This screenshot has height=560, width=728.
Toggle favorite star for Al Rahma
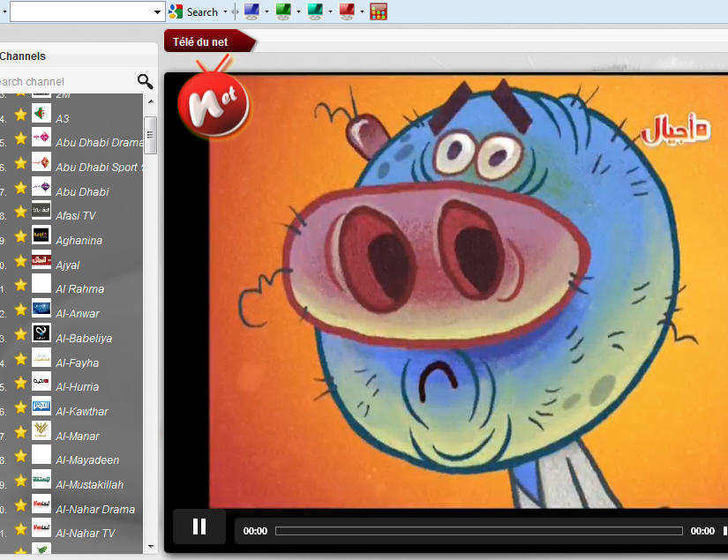tap(20, 285)
